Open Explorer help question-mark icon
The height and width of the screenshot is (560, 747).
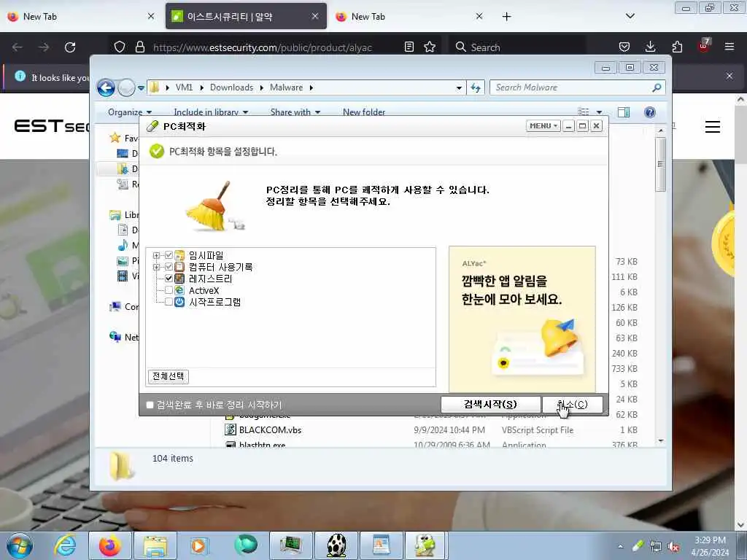tap(649, 112)
